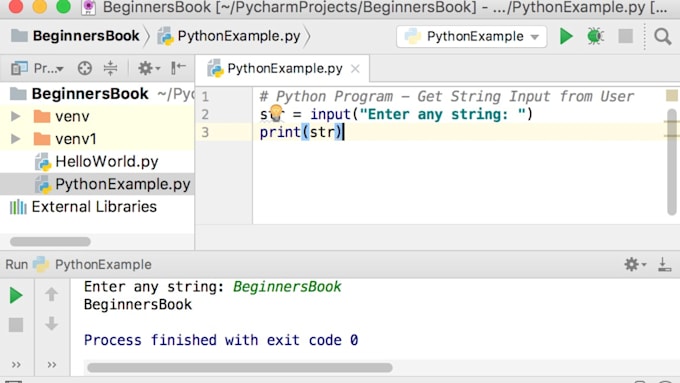Show more actions in the left run toolbar
Screen dimensions: 680x383
(16, 365)
